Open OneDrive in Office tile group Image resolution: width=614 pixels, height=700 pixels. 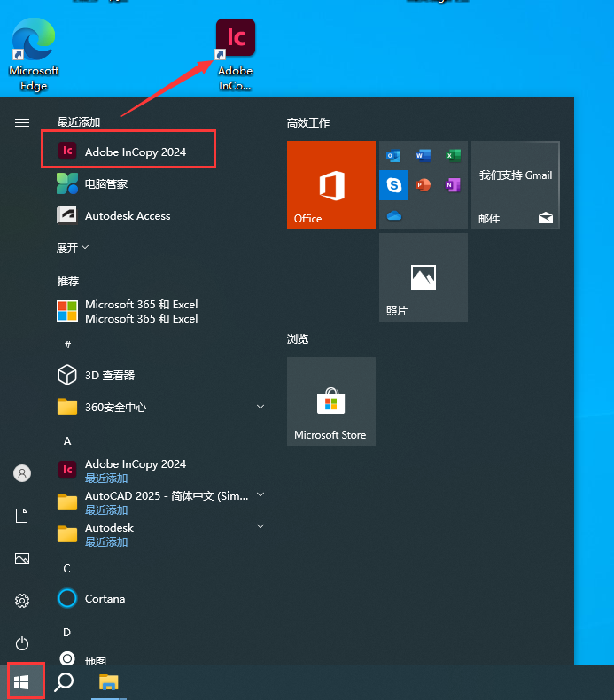[x=393, y=216]
